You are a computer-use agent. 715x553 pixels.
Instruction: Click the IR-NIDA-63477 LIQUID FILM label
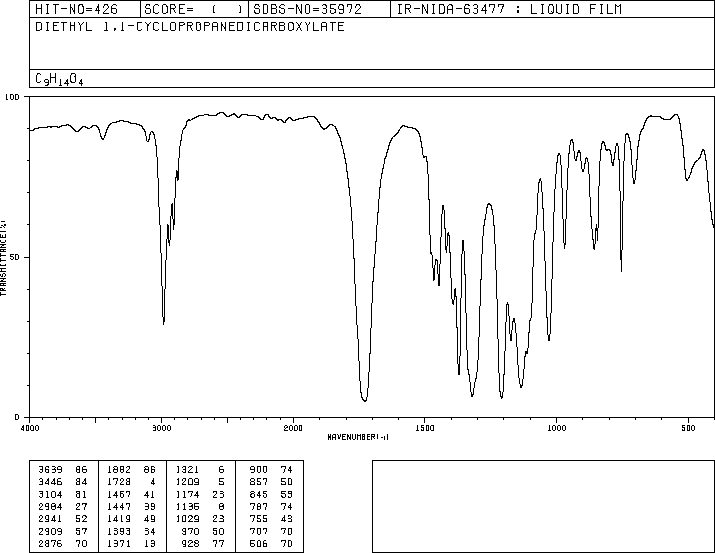coord(509,9)
